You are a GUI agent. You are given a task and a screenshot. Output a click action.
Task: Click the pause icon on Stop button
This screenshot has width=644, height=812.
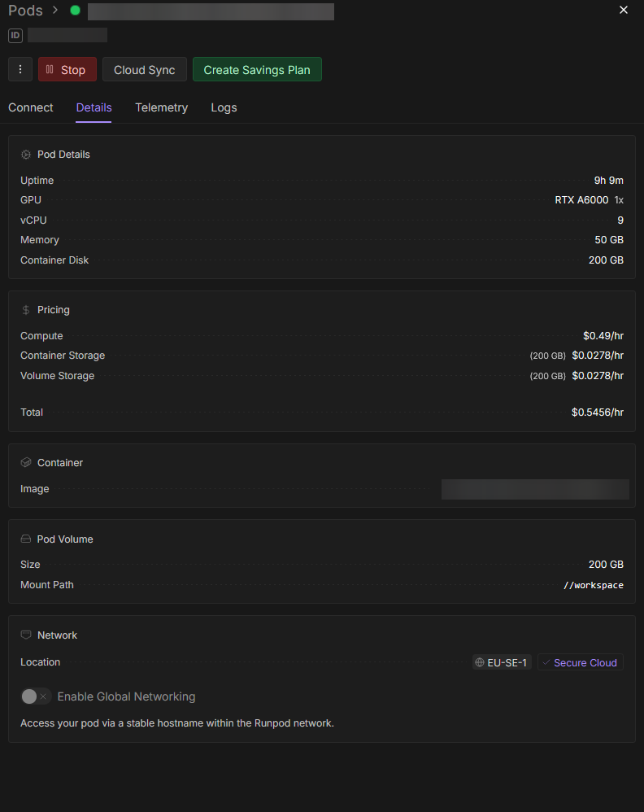coord(50,70)
